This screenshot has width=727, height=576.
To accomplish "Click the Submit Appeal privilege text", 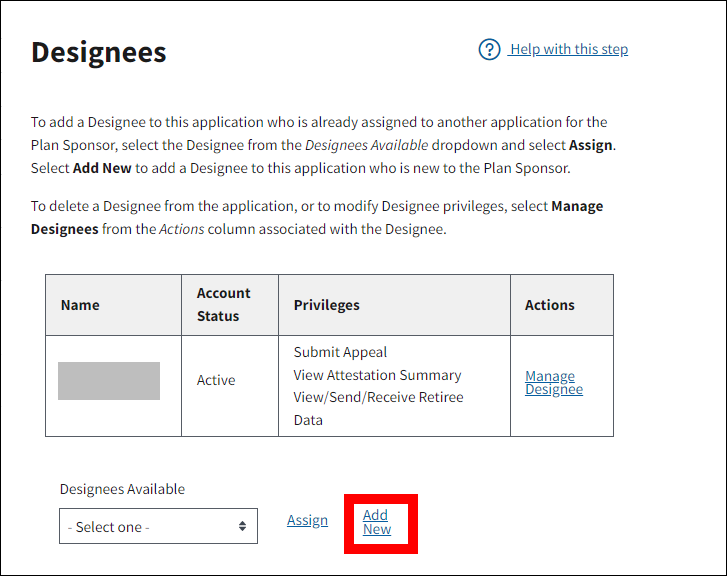I will 340,352.
